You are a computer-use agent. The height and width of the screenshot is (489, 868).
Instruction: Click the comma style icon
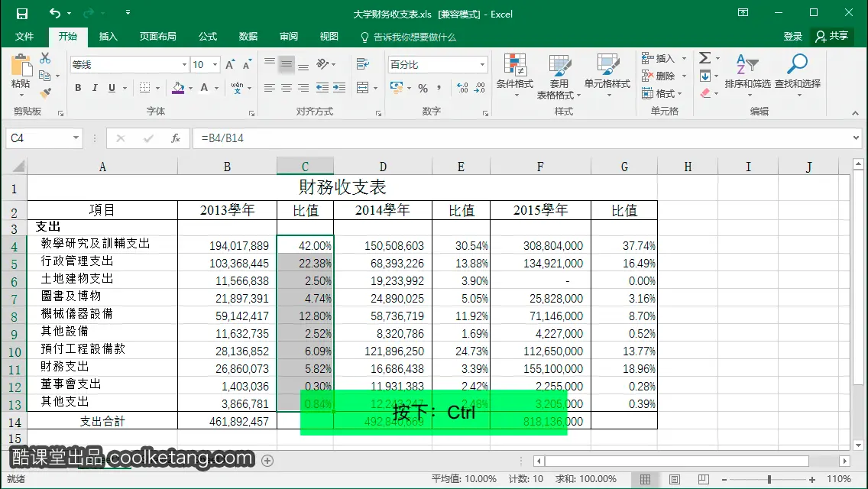(439, 88)
